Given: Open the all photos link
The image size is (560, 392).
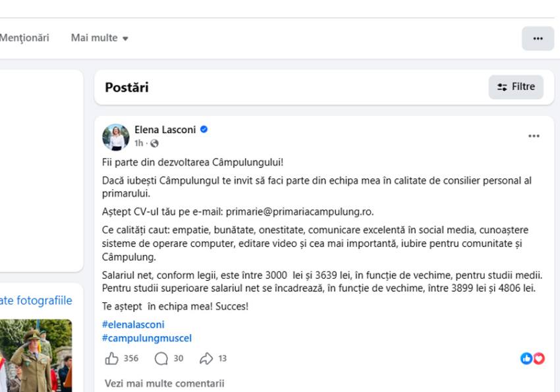Looking at the screenshot, I should [x=36, y=300].
